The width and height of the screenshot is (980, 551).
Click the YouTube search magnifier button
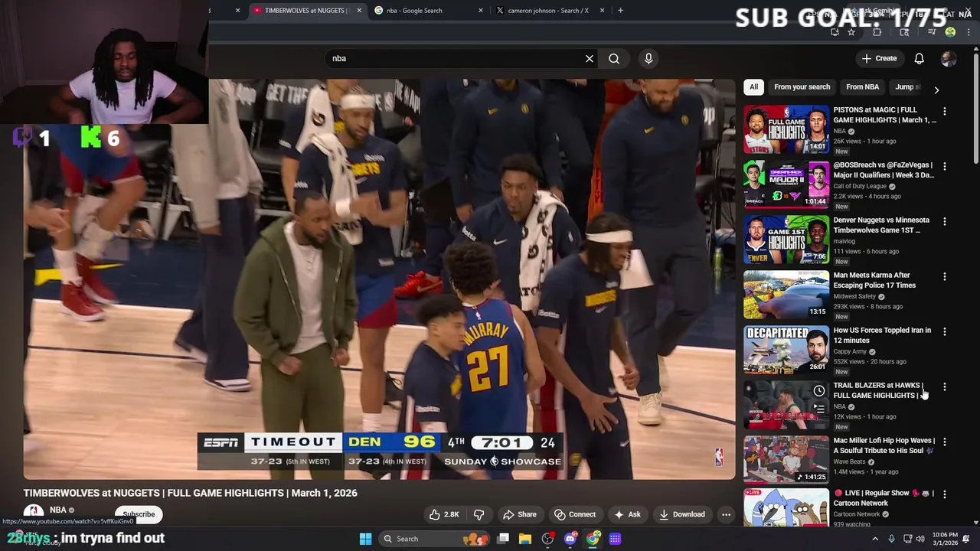[614, 58]
